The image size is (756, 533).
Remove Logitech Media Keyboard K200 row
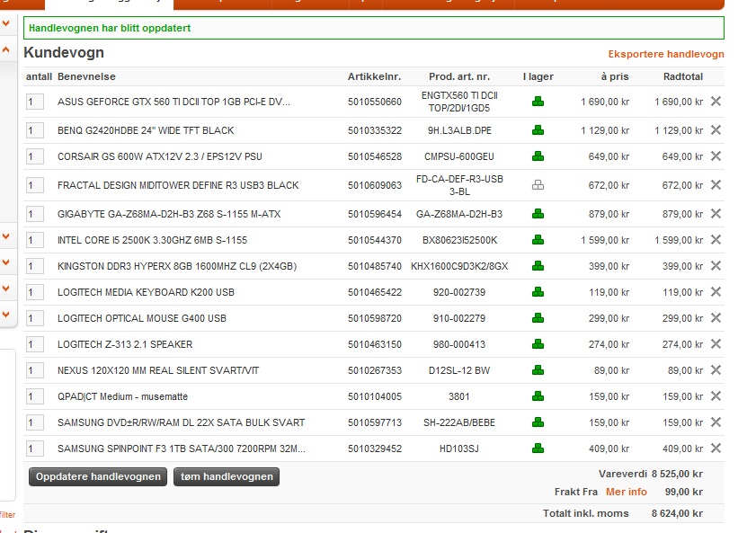(x=716, y=291)
